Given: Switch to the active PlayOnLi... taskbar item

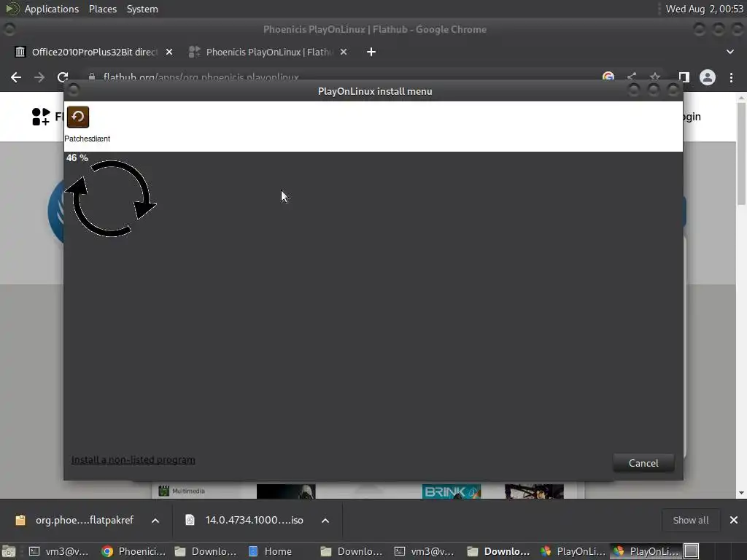Looking at the screenshot, I should click(x=648, y=551).
